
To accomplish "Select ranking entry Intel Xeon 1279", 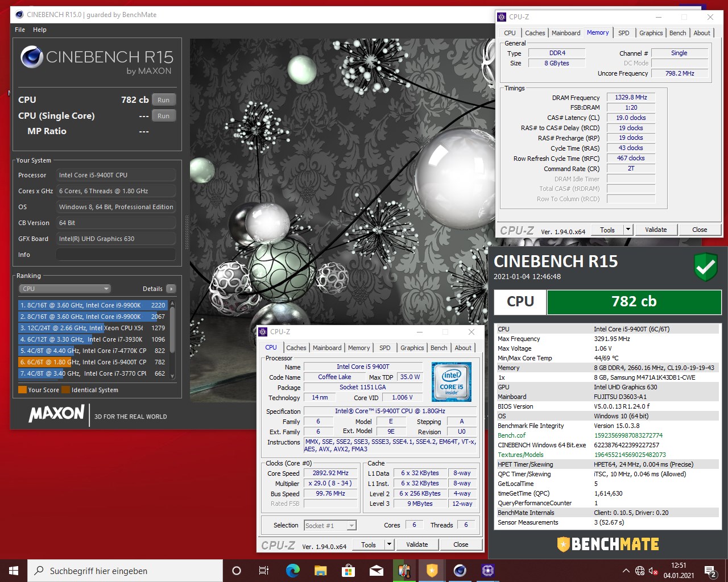I will 93,328.
